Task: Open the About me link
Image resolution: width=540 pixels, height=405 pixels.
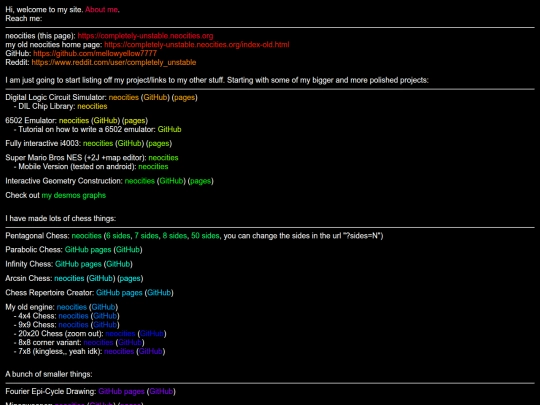Action: [x=101, y=10]
